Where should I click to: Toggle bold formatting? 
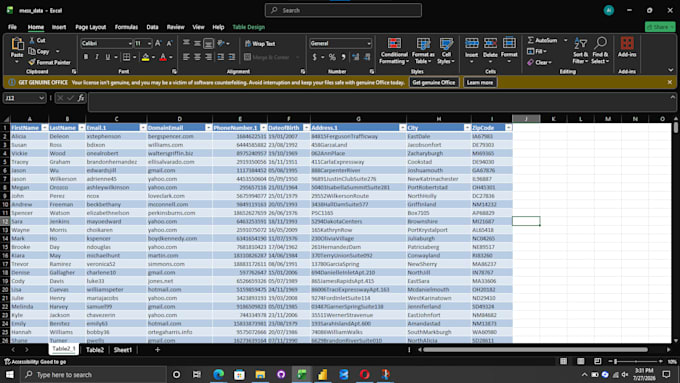[x=86, y=57]
